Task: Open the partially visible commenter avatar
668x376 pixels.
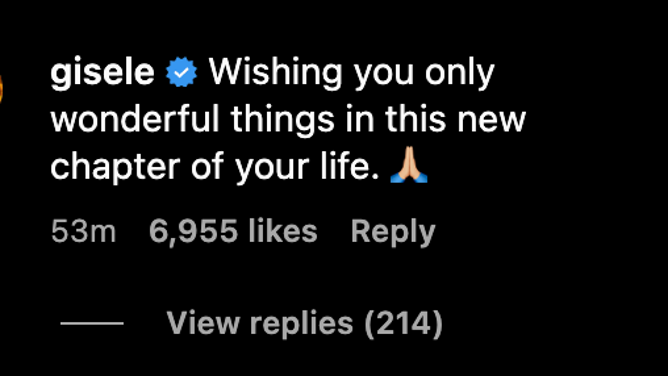Action: 1,89
